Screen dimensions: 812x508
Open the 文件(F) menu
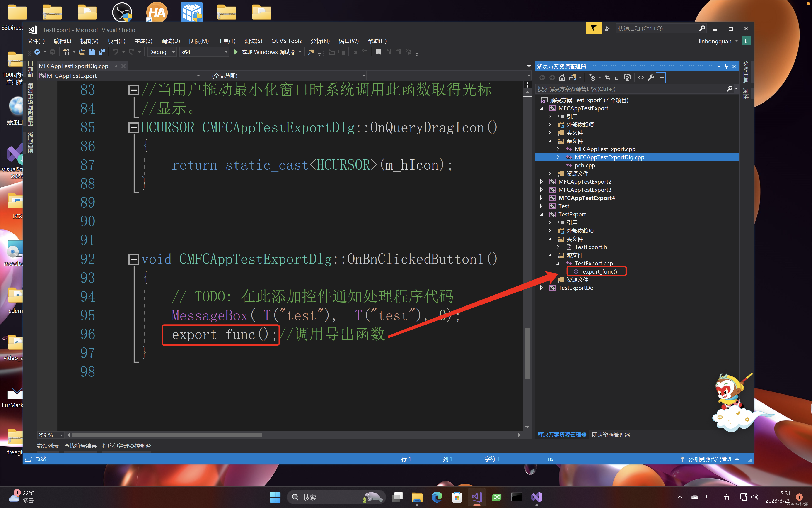[36, 41]
